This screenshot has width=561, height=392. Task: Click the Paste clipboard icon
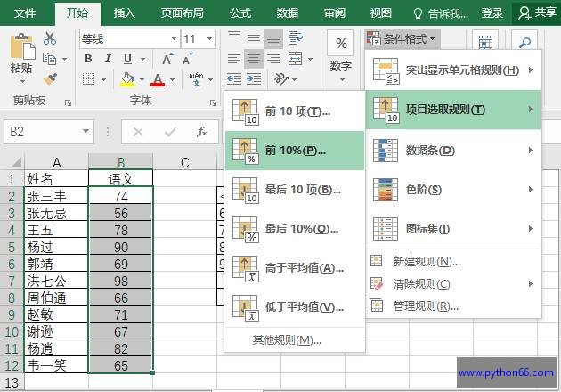22,46
